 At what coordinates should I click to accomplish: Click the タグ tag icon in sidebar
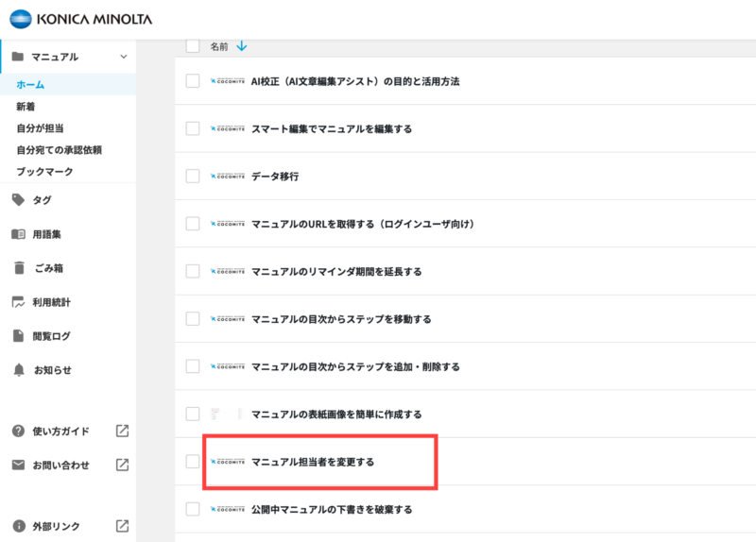coord(18,199)
